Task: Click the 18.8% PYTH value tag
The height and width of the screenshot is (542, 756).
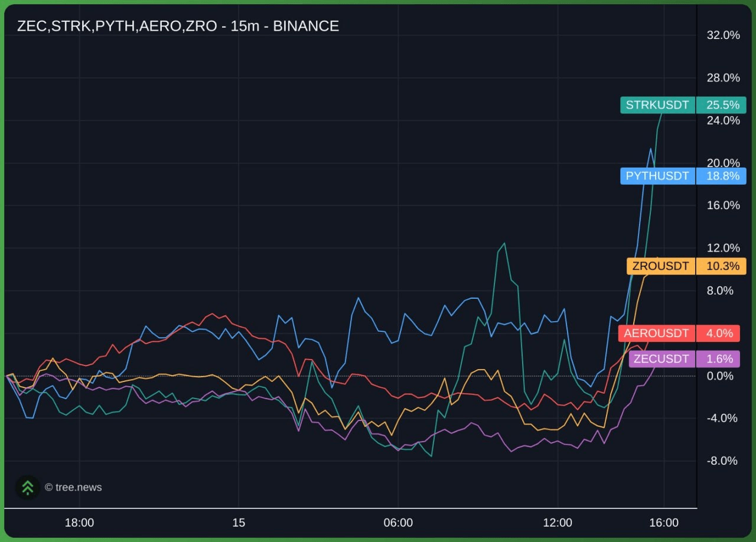Action: (721, 176)
